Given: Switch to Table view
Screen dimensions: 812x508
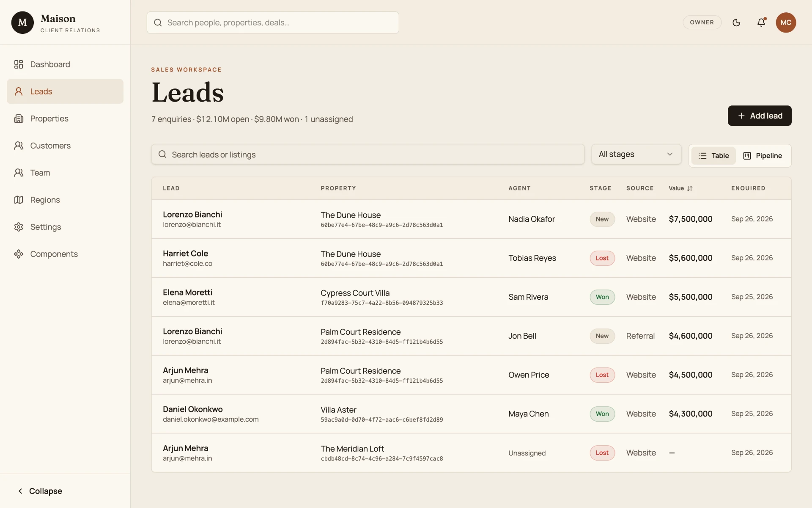Looking at the screenshot, I should coord(713,156).
